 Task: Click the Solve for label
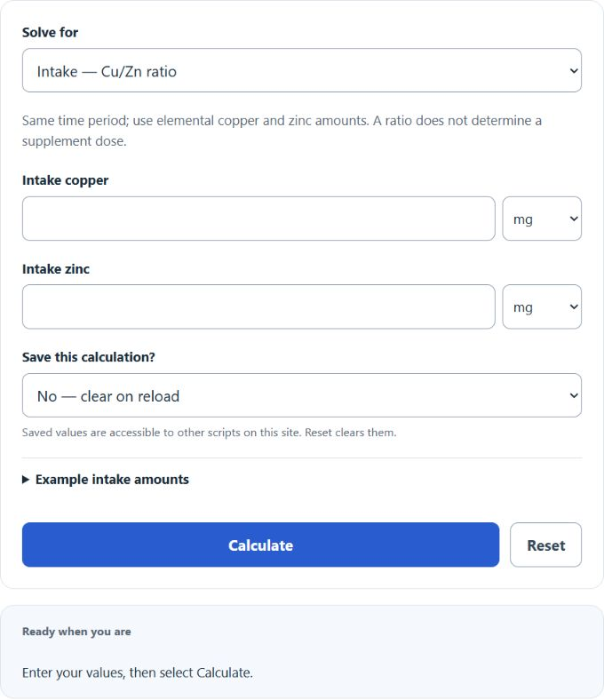[x=50, y=33]
